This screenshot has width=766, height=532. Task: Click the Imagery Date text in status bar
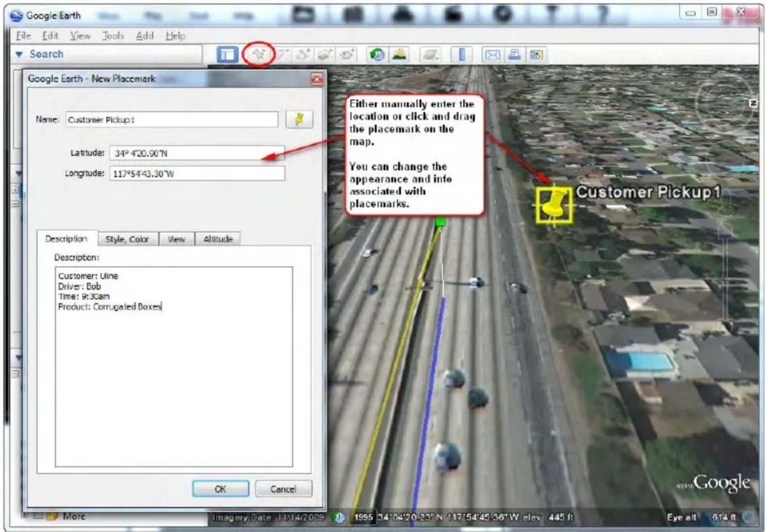tap(268, 517)
